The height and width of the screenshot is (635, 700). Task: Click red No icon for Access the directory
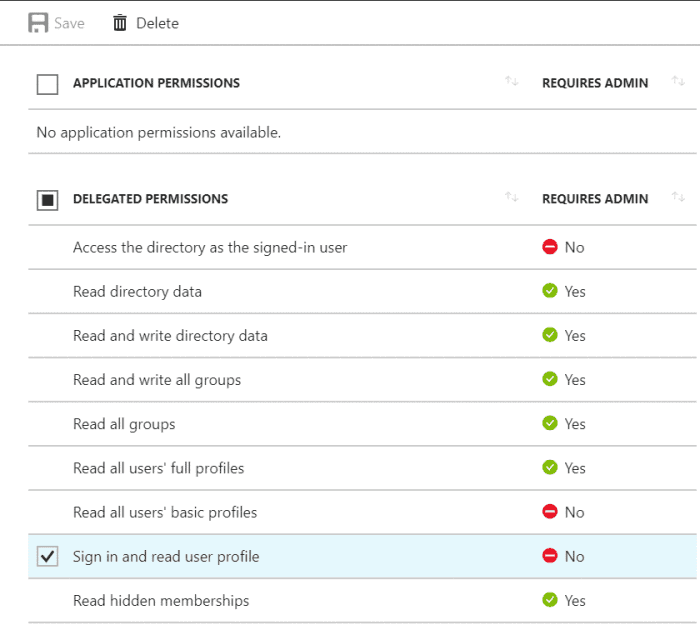click(x=549, y=247)
